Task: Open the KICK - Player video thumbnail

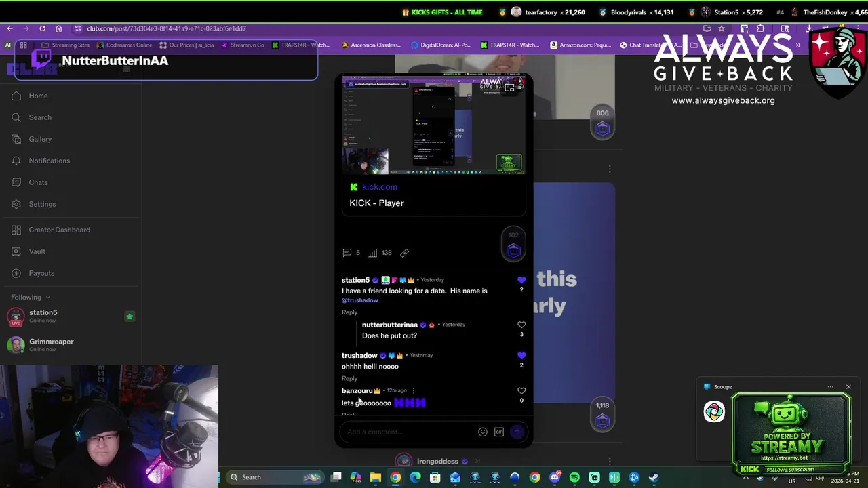Action: coord(433,125)
